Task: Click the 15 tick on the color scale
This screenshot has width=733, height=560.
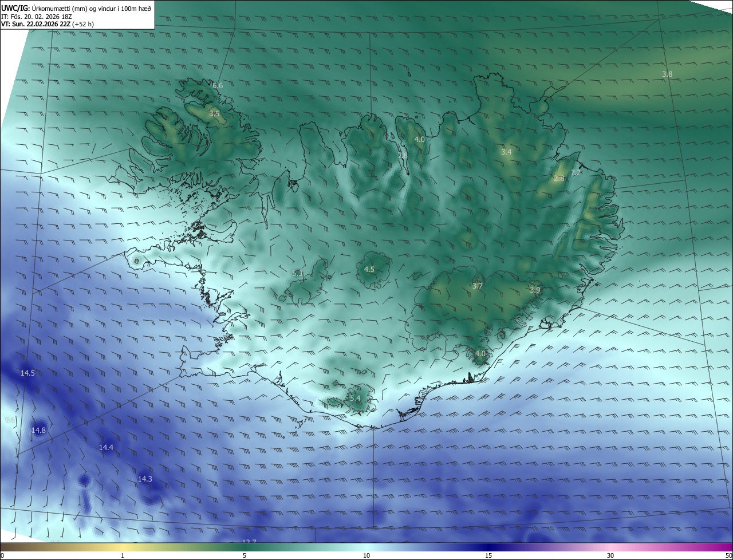Action: click(488, 555)
